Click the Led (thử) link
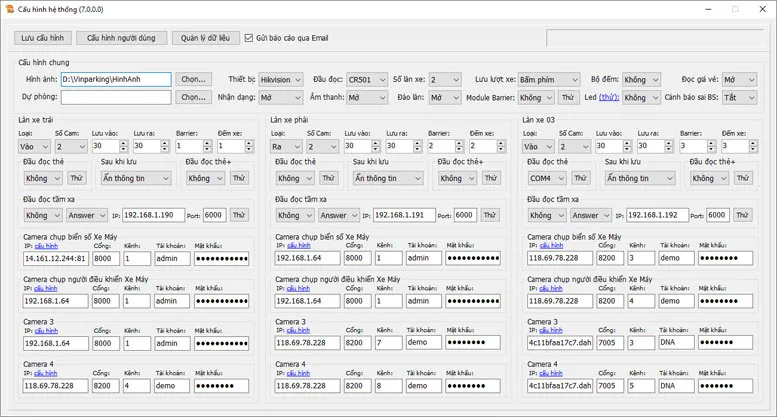 [608, 97]
